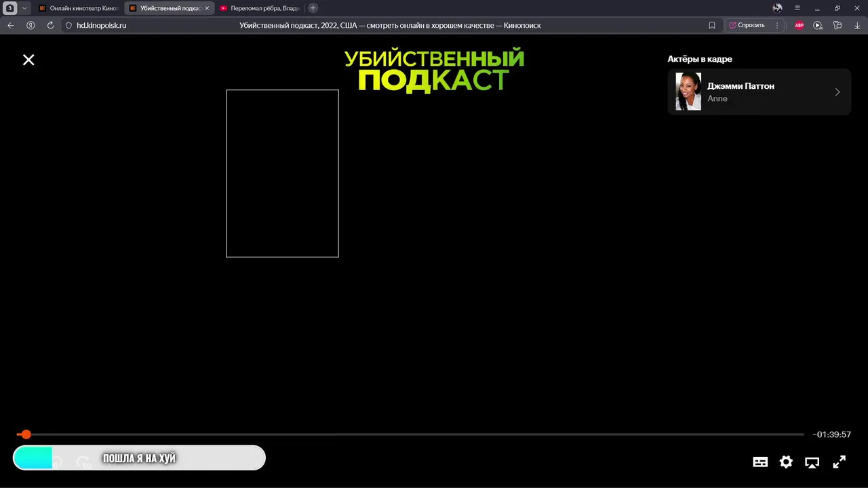Open the tab group counter showing 3
Image resolution: width=868 pixels, height=488 pixels.
pyautogui.click(x=10, y=8)
